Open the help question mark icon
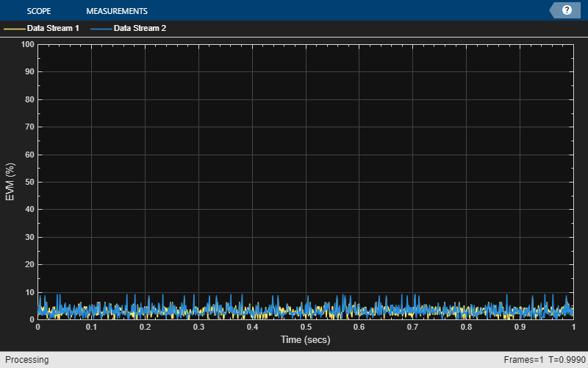588x368 pixels. point(567,10)
